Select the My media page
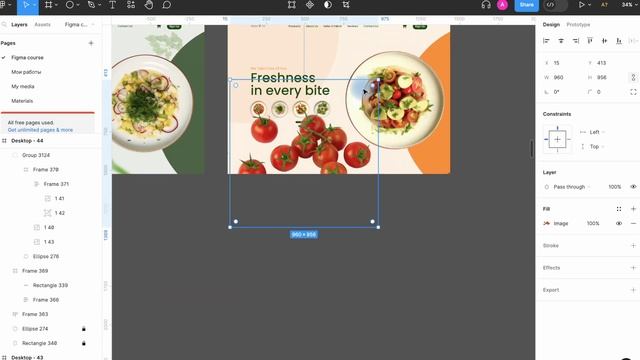This screenshot has height=360, width=640. coord(22,87)
